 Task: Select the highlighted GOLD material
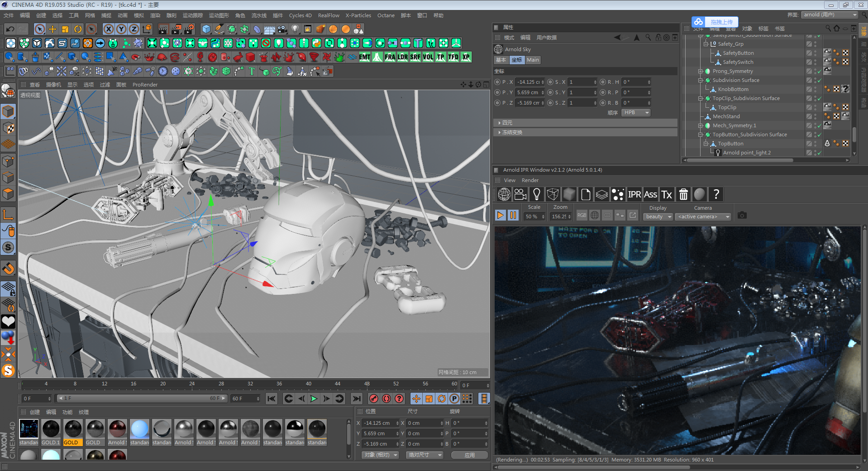point(73,433)
